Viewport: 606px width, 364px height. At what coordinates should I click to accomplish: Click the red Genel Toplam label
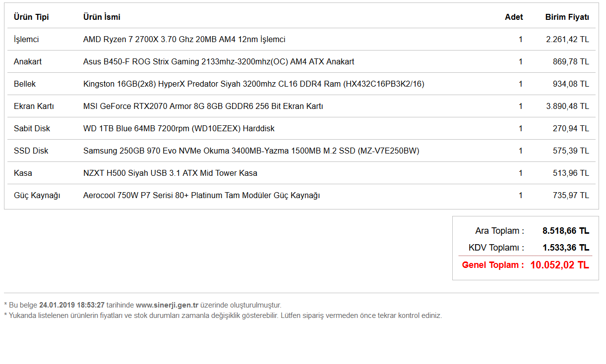(x=493, y=265)
